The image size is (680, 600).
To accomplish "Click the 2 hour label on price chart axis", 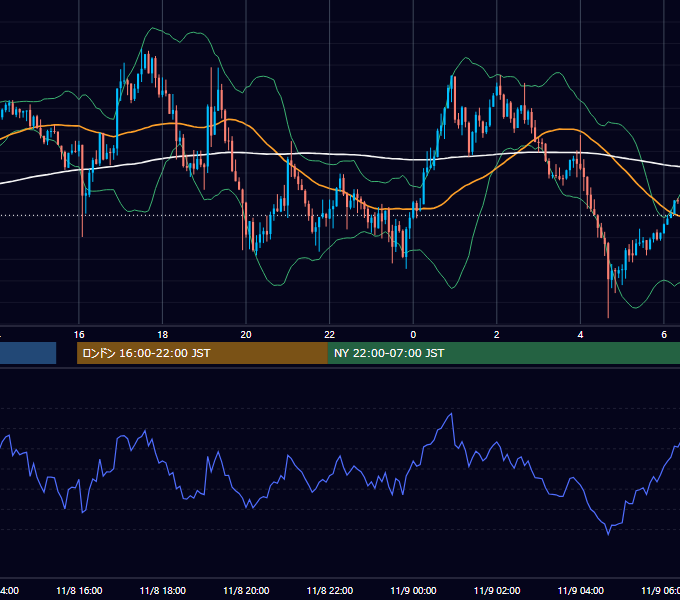I will (497, 335).
